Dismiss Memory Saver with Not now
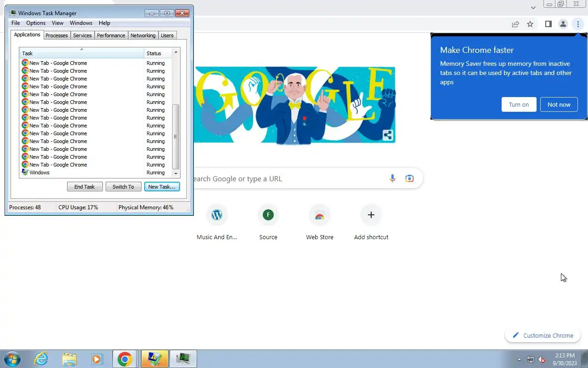Image resolution: width=588 pixels, height=368 pixels. pos(559,104)
